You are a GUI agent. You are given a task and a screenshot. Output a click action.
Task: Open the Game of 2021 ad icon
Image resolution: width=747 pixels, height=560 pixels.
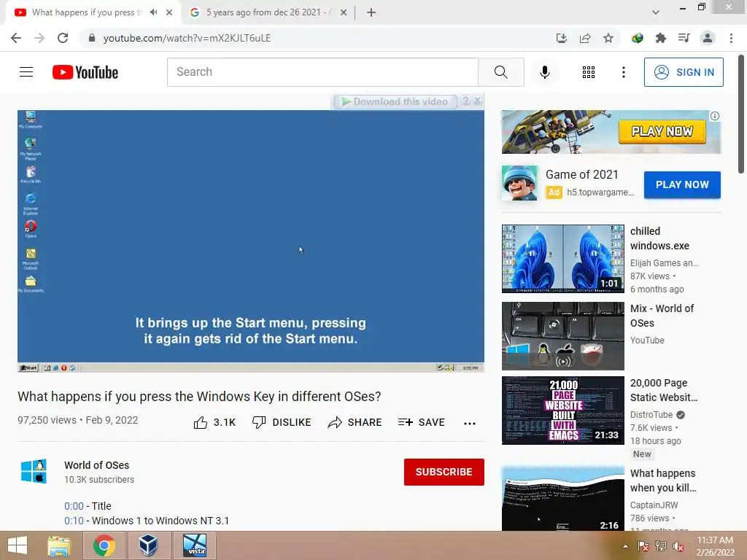(519, 183)
